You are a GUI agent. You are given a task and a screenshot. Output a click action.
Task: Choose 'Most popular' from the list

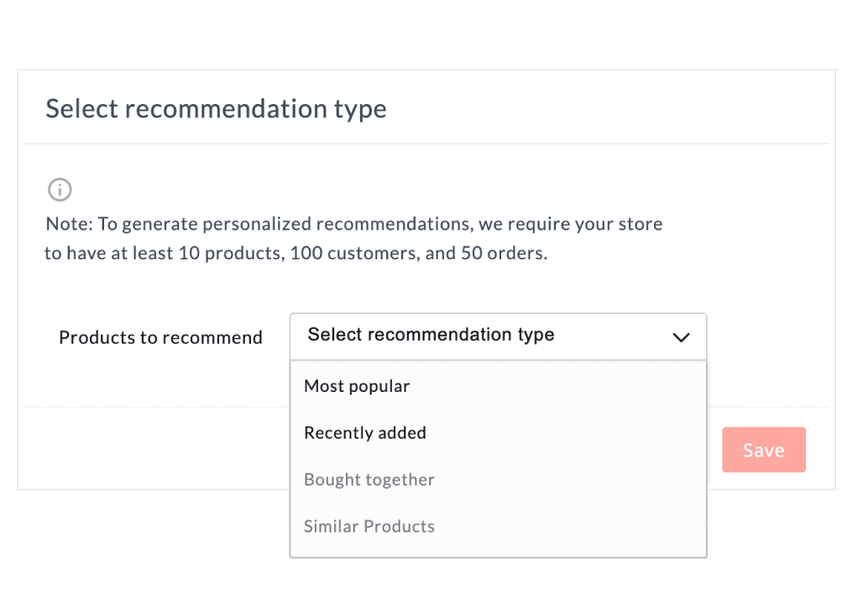pos(357,386)
